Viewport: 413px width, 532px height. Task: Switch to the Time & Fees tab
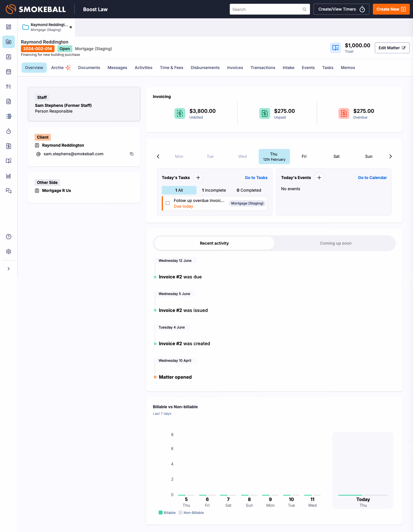(x=172, y=68)
